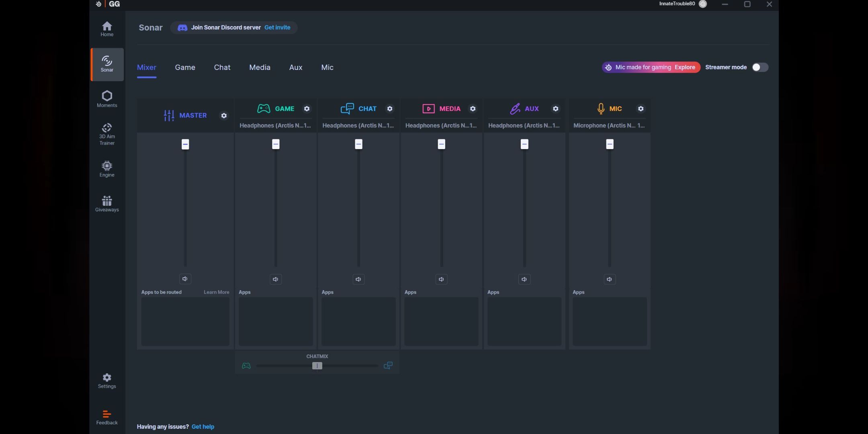Open CHAT channel settings gear
Screen dimensions: 868x434
click(390, 108)
